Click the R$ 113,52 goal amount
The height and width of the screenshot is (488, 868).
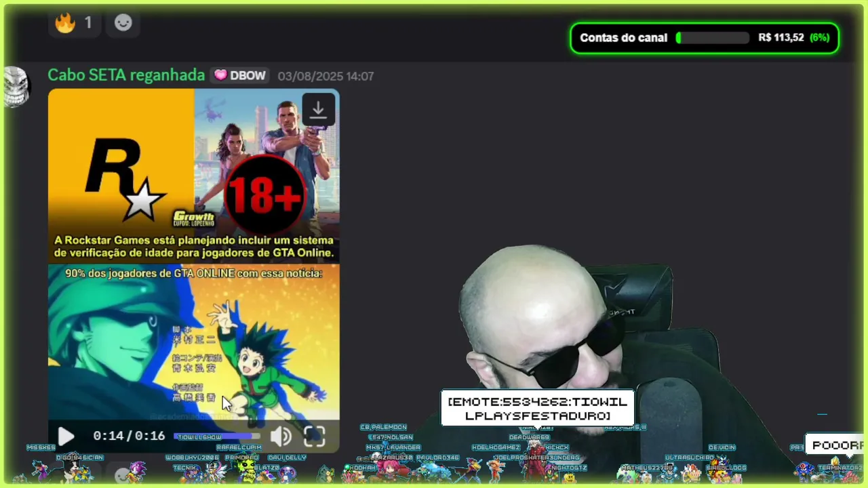tap(781, 38)
